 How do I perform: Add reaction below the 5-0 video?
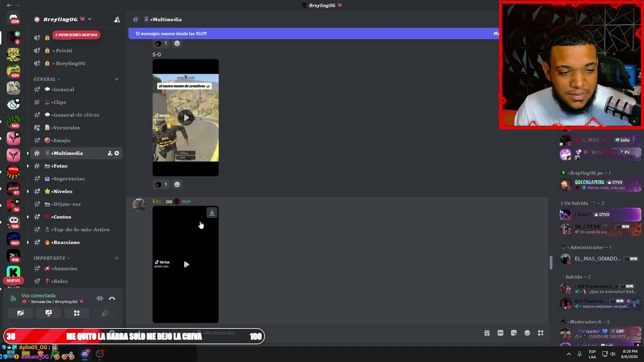pos(177,185)
